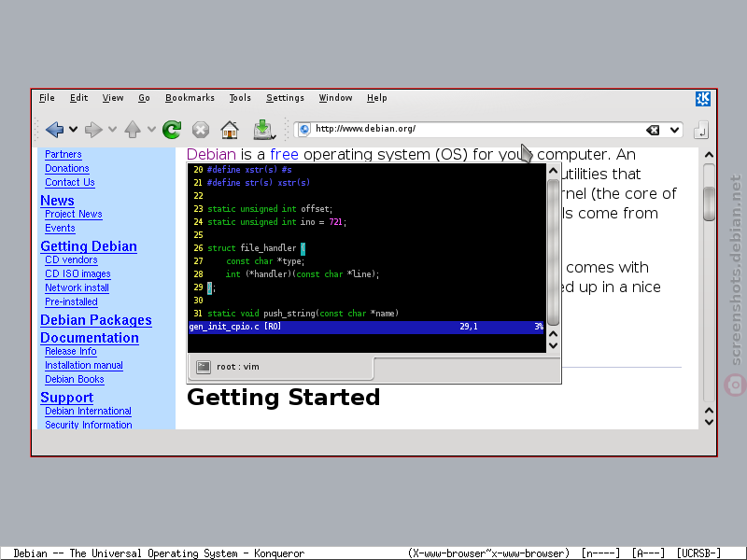Click the Getting Debian heading link
Viewport: 747px width, 560px height.
tap(89, 246)
